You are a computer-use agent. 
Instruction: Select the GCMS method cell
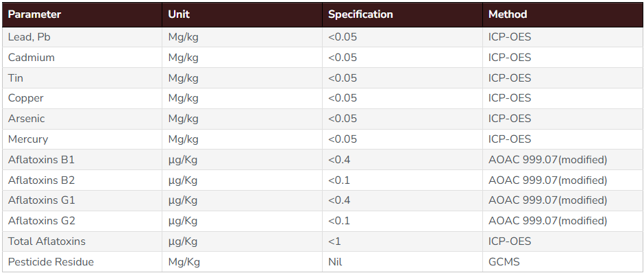click(x=562, y=262)
